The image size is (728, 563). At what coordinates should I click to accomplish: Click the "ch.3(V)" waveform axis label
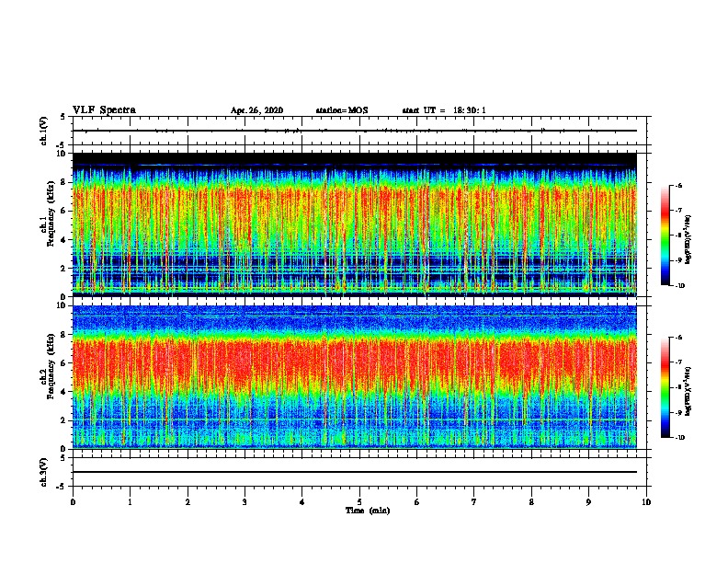[44, 472]
